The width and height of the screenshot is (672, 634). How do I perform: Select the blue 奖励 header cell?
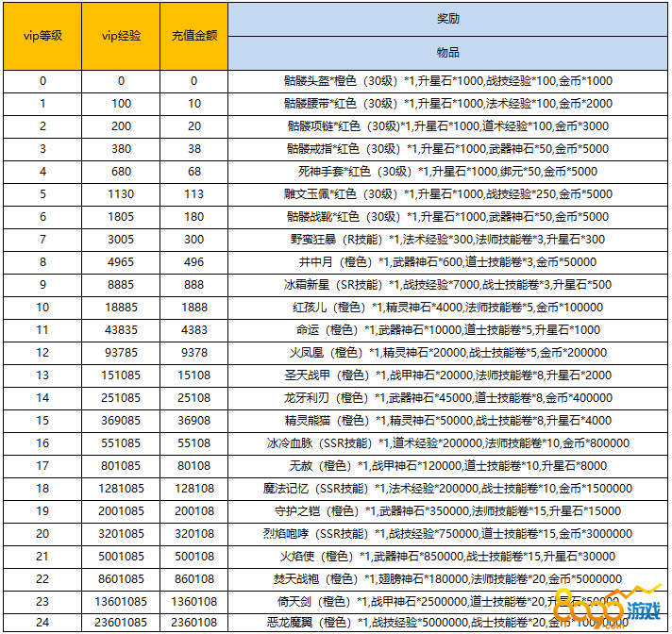point(448,18)
